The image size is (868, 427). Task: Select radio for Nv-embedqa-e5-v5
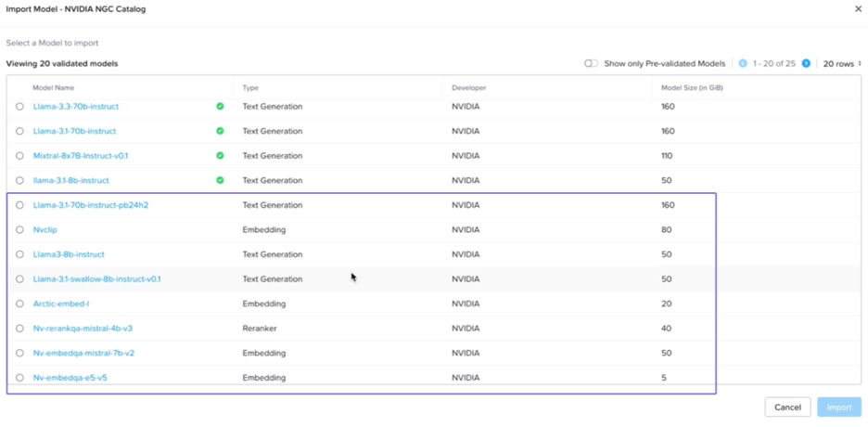tap(19, 378)
